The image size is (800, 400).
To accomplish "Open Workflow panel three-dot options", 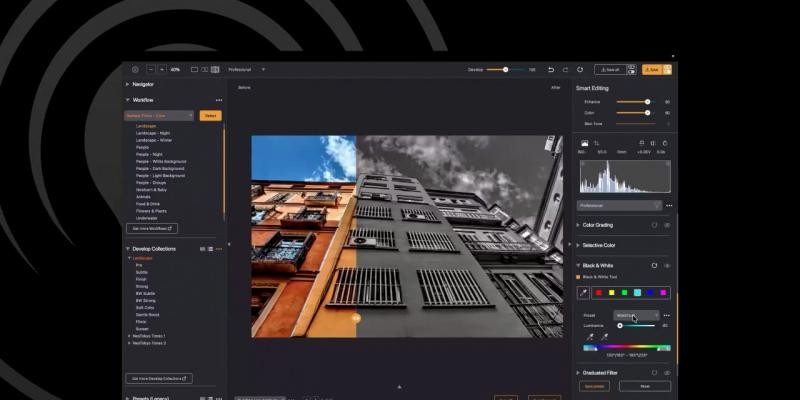I will coord(219,100).
